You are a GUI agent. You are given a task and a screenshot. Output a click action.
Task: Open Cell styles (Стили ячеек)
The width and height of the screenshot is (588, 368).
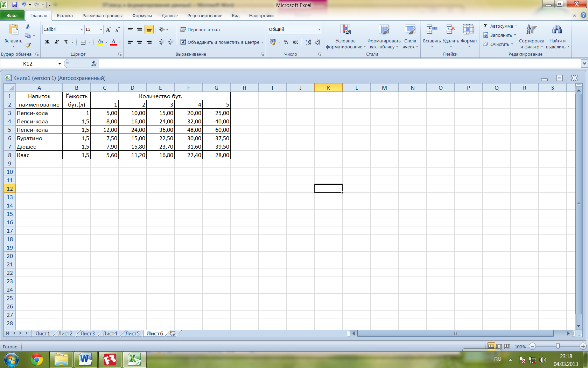410,37
